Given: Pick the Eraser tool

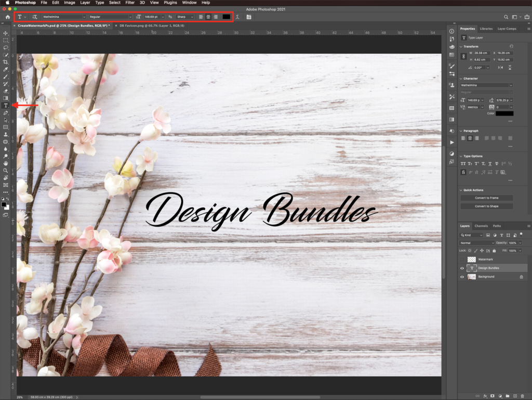Looking at the screenshot, I should [x=5, y=90].
